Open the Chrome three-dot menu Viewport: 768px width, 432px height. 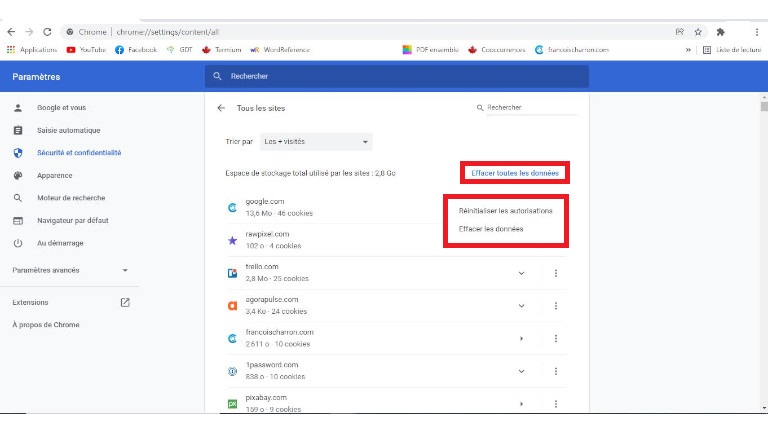click(x=757, y=32)
